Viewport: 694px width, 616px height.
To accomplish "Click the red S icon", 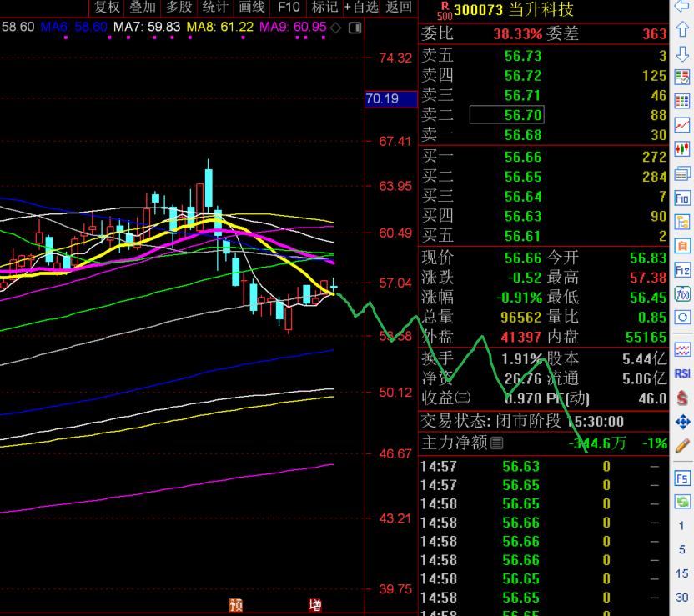I will coord(682,398).
